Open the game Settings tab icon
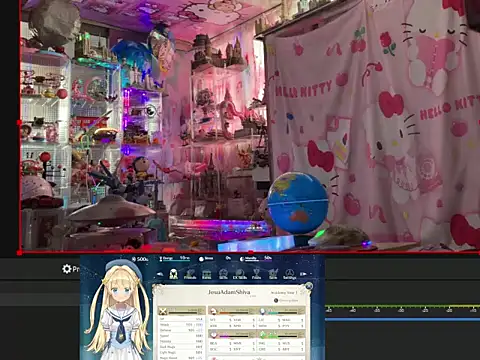The width and height of the screenshot is (480, 360). point(289,274)
